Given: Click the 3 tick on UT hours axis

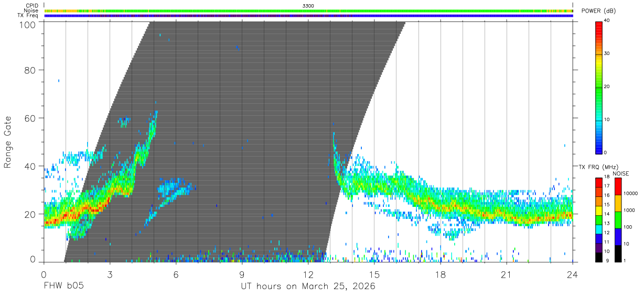Looking at the screenshot, I should point(110,274).
